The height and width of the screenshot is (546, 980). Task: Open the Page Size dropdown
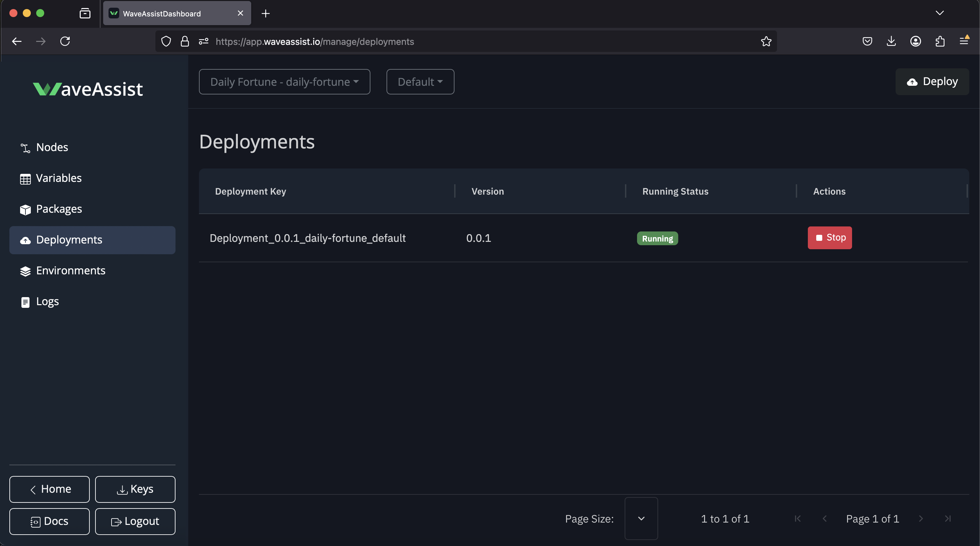point(641,519)
